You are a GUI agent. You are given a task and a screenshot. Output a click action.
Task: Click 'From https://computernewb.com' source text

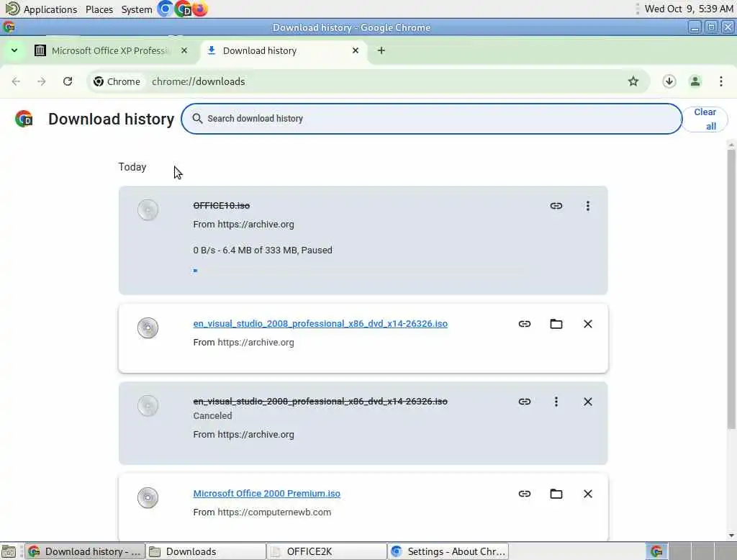262,512
